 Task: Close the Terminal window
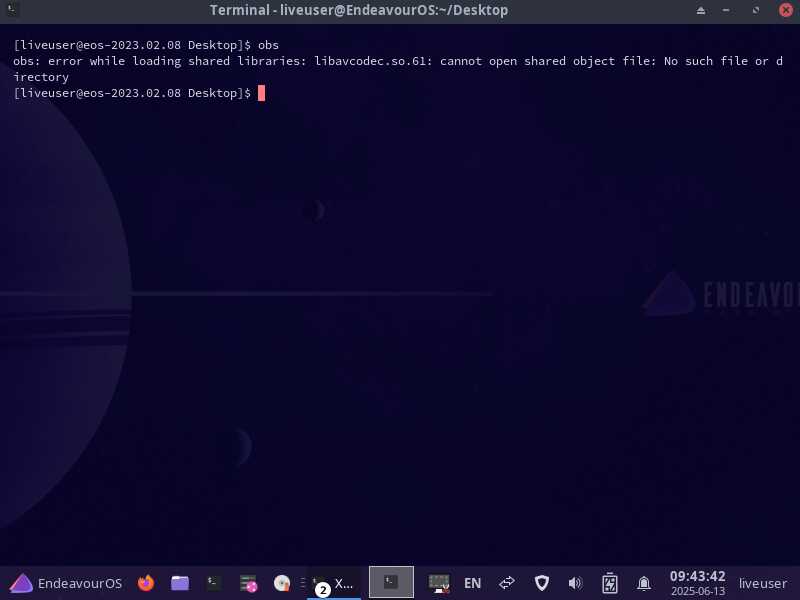[x=786, y=10]
